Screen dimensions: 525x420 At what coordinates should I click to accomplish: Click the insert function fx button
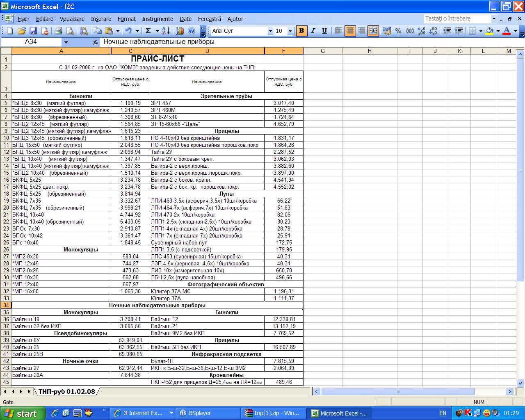tap(96, 42)
